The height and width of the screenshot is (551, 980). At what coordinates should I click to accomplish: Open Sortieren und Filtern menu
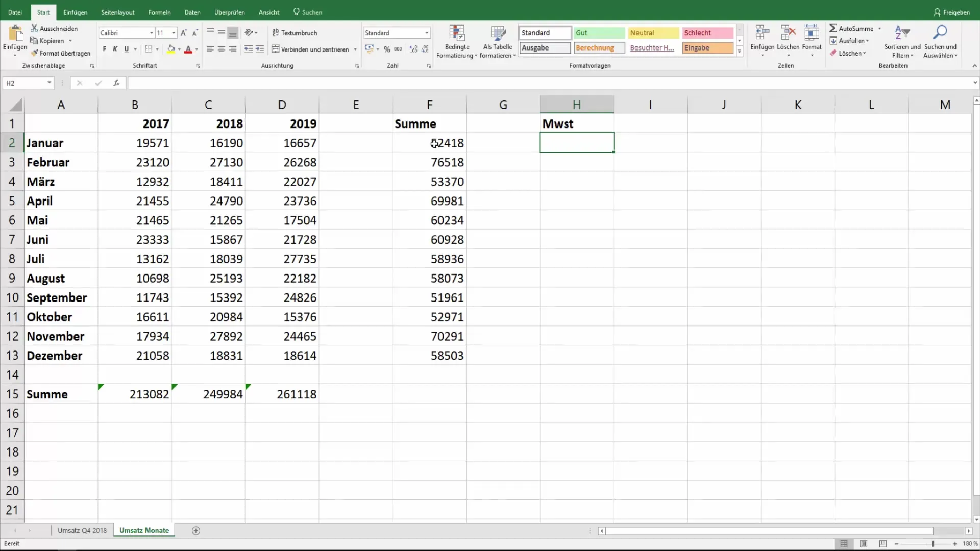point(902,42)
